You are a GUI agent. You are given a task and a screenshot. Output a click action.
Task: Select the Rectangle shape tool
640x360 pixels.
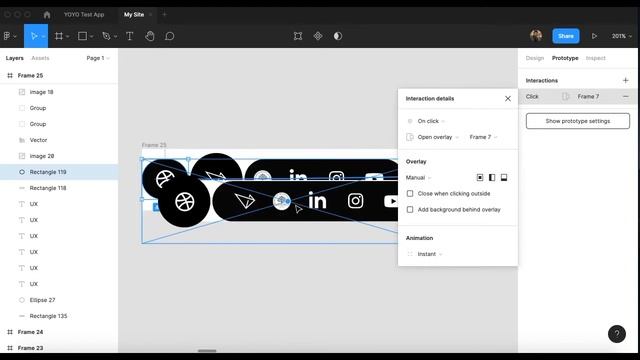tap(82, 36)
